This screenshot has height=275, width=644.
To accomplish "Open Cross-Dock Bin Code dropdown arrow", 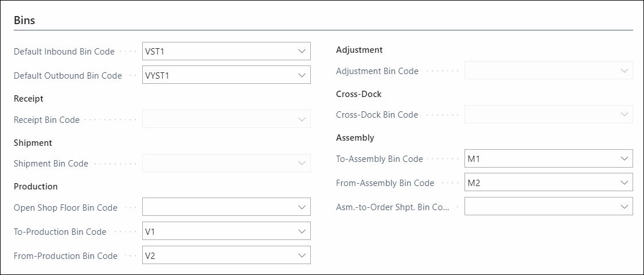I will click(x=625, y=114).
